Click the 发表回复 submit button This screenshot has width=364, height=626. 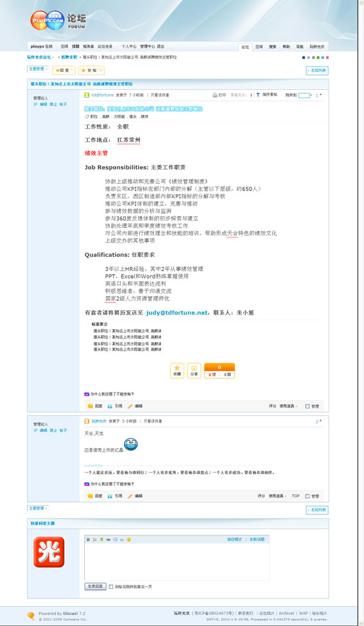point(95,586)
